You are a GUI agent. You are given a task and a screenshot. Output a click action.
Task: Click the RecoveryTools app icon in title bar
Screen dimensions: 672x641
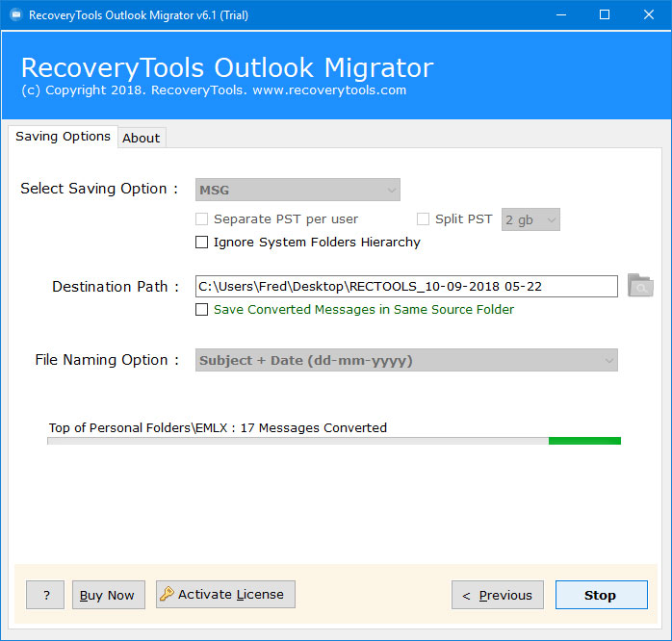15,15
